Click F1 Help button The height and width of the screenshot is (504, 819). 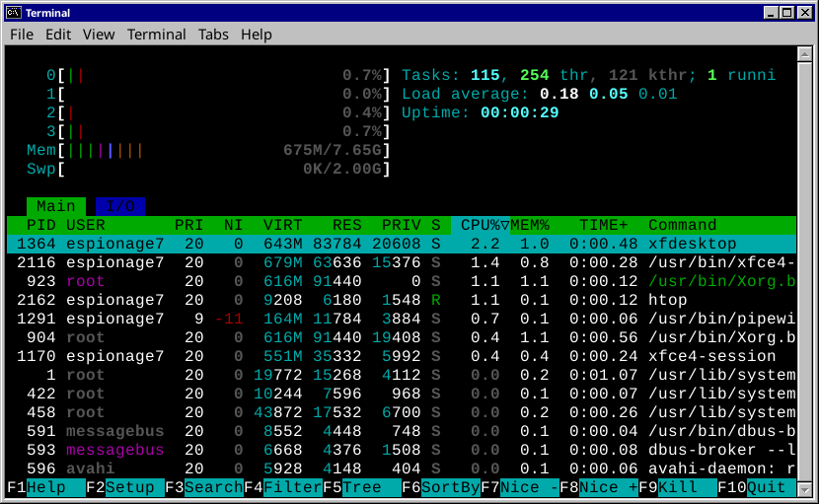point(46,487)
